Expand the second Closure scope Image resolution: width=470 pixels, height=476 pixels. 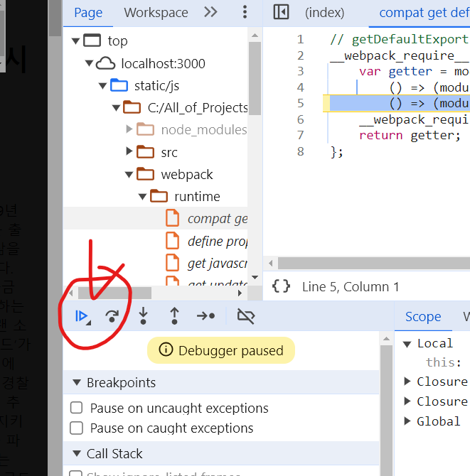(407, 401)
